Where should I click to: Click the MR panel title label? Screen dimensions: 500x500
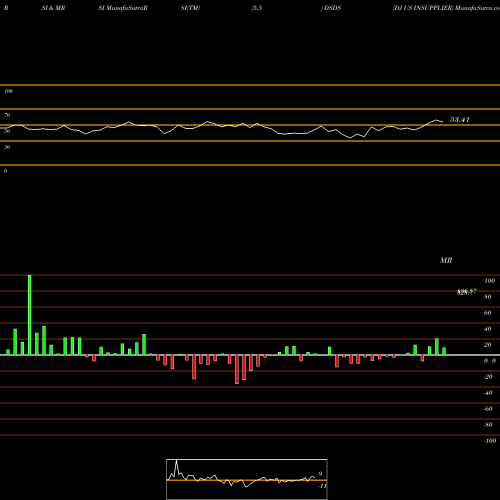coord(446,260)
